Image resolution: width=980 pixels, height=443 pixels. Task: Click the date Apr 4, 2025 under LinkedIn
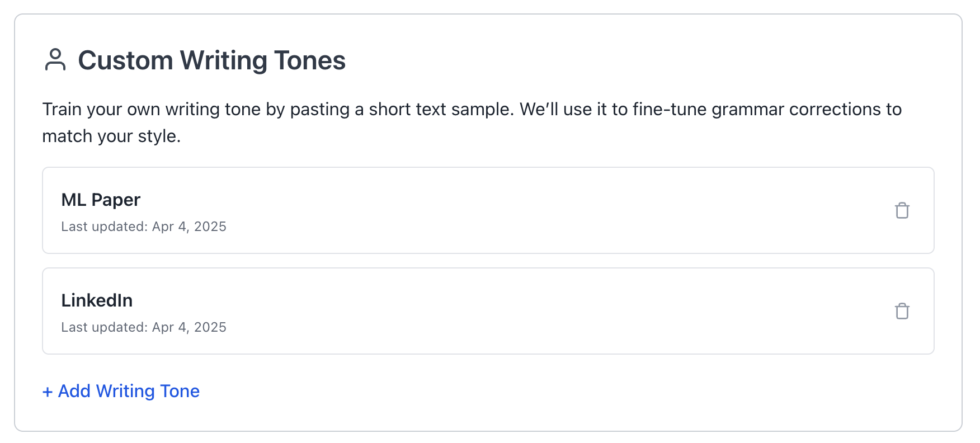[x=189, y=327]
